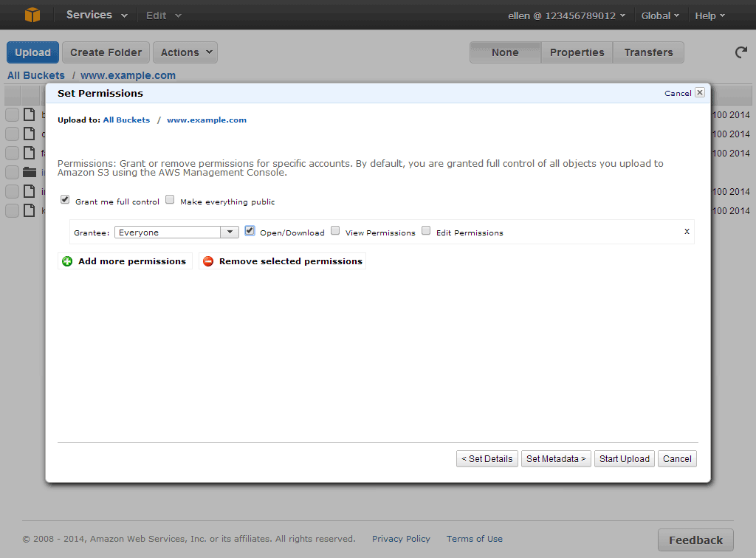Viewport: 756px width, 558px height.
Task: Enable the Edit Permissions checkbox
Action: [x=426, y=231]
